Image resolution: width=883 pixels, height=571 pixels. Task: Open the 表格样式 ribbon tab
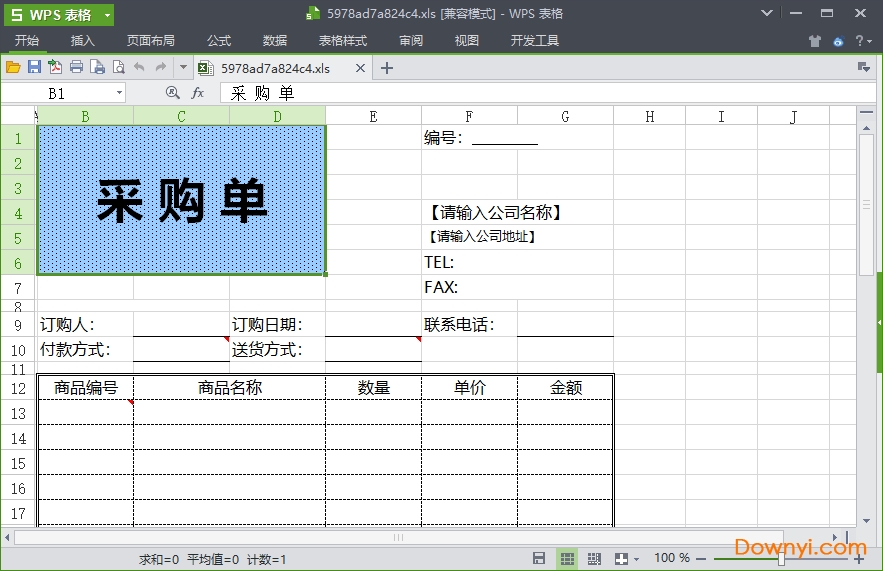pyautogui.click(x=342, y=41)
